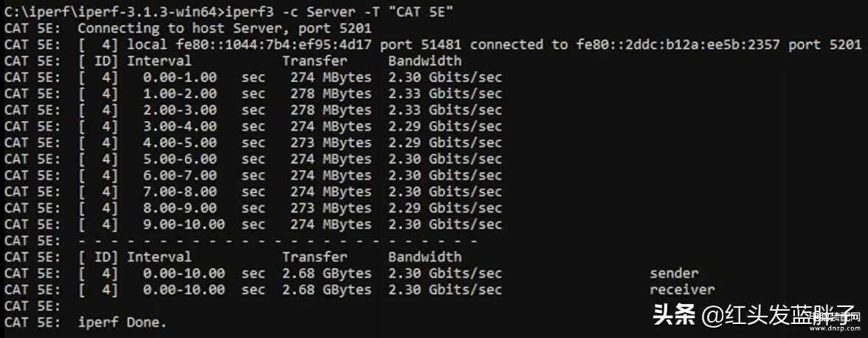Click the 4.00-5.00 interval's 273 MBytes value
The height and width of the screenshot is (338, 868).
(x=331, y=142)
